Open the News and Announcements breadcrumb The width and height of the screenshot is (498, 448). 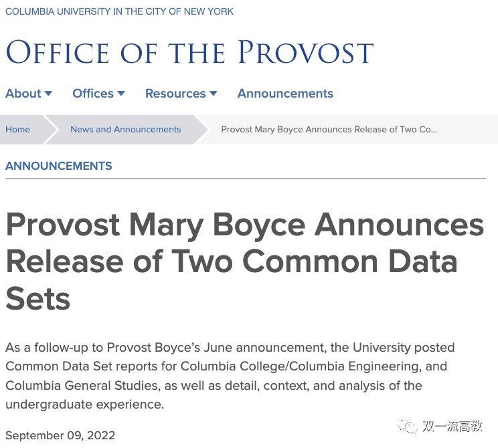coord(126,130)
